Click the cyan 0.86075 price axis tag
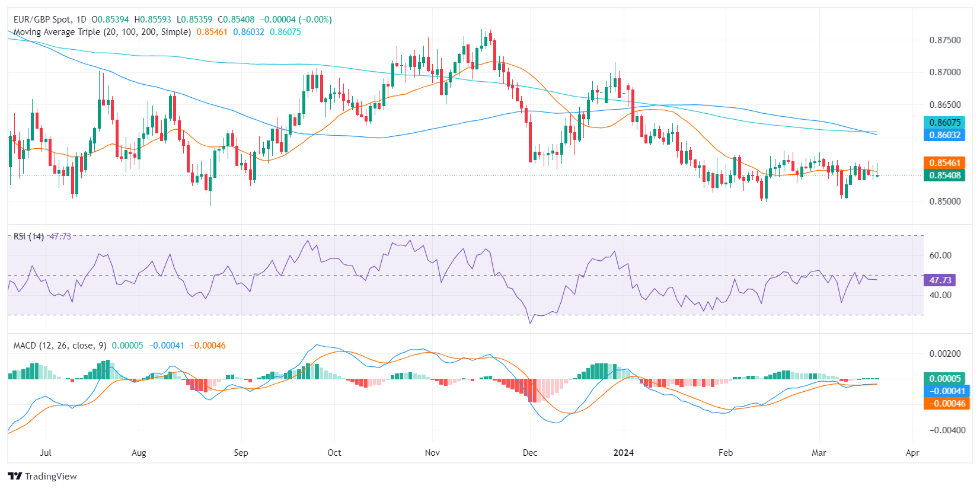 click(x=944, y=123)
